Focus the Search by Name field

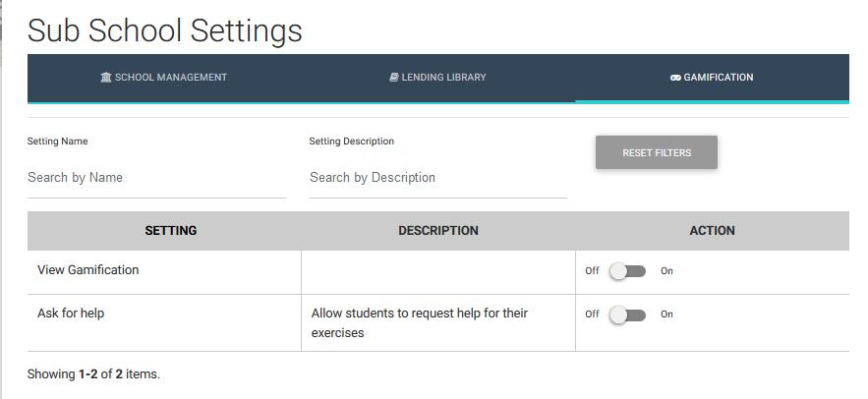tap(156, 178)
